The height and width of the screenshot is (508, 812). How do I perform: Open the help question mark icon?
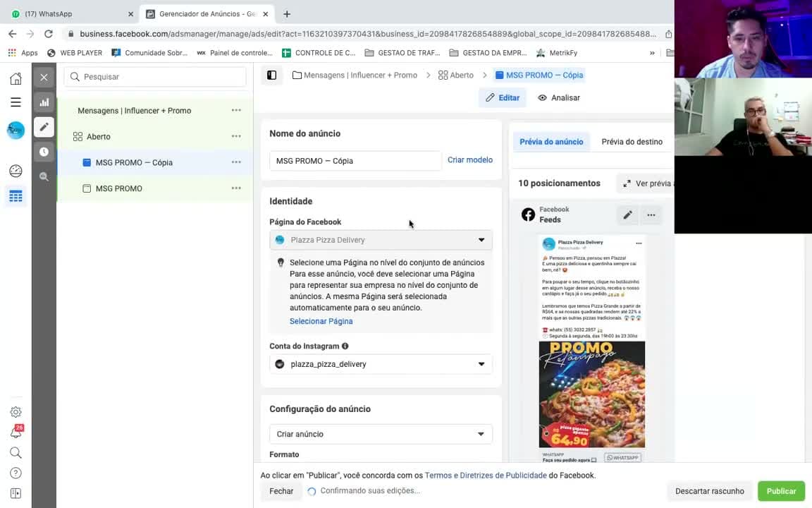tap(16, 473)
